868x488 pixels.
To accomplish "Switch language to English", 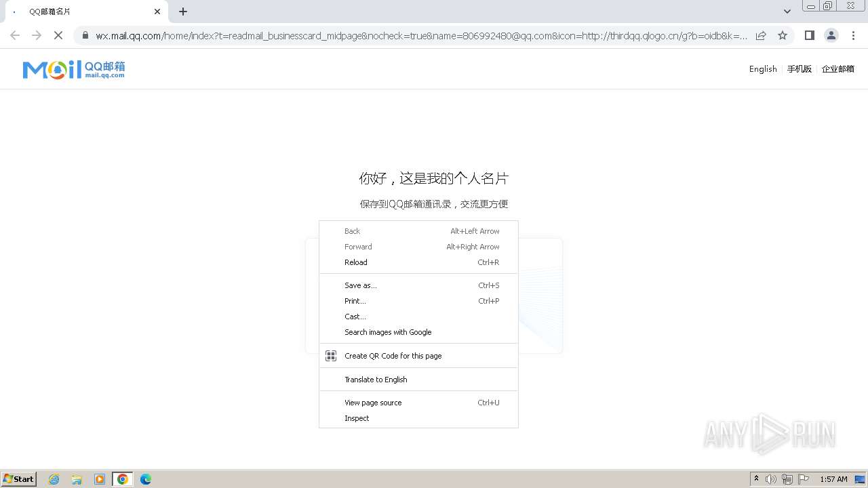I will [x=763, y=69].
